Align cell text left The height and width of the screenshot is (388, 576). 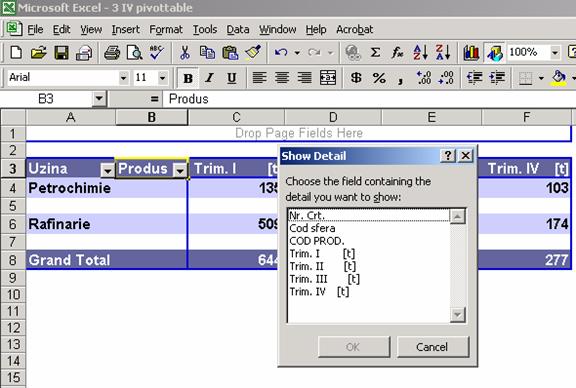(x=259, y=78)
